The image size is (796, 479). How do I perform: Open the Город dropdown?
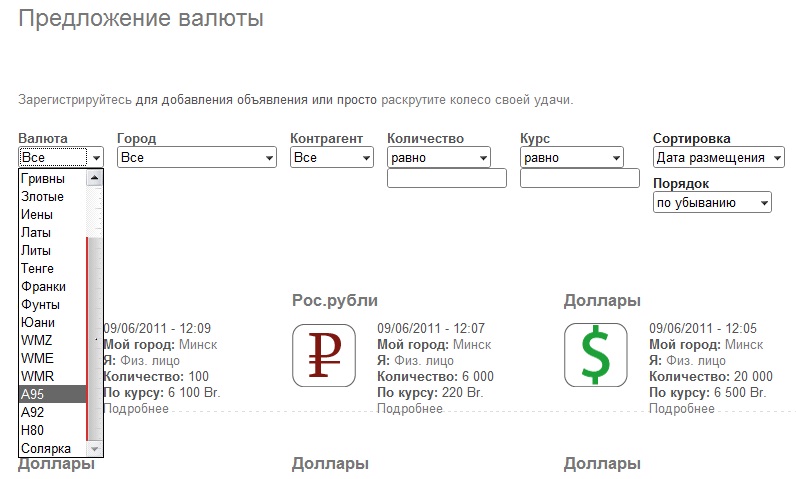point(196,158)
